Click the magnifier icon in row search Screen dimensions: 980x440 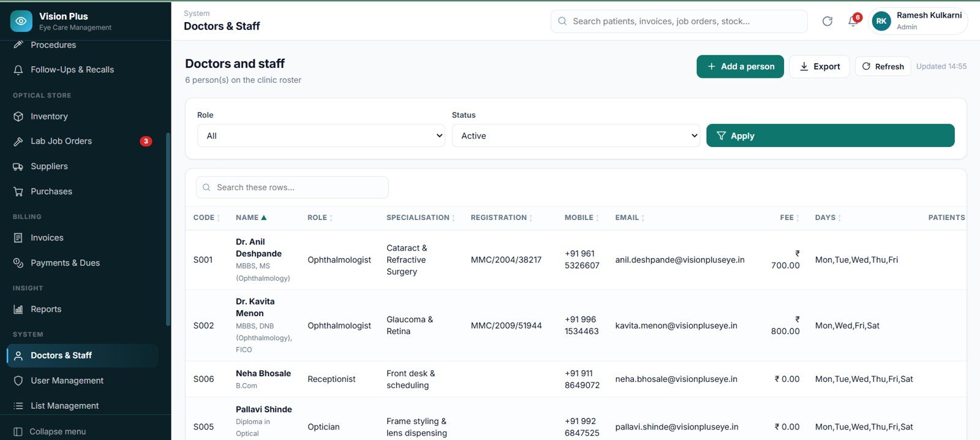pyautogui.click(x=206, y=188)
